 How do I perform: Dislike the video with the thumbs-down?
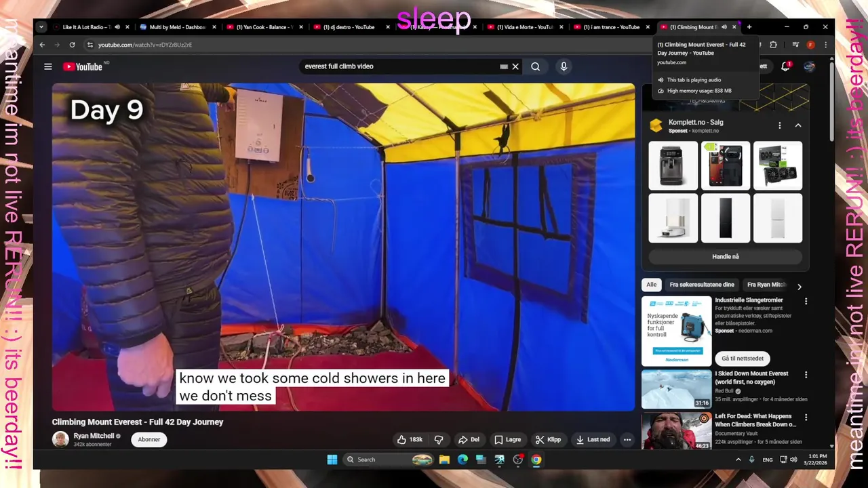coord(439,439)
